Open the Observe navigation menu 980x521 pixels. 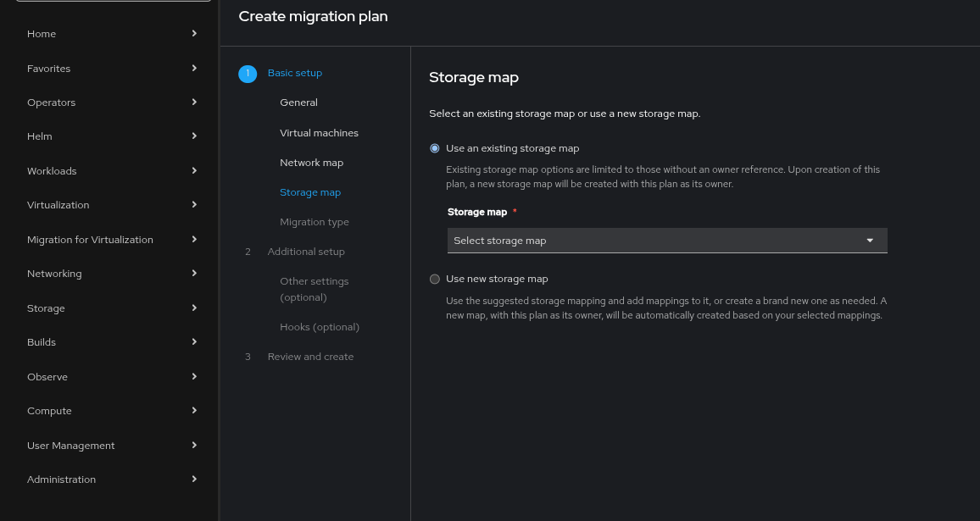point(47,377)
